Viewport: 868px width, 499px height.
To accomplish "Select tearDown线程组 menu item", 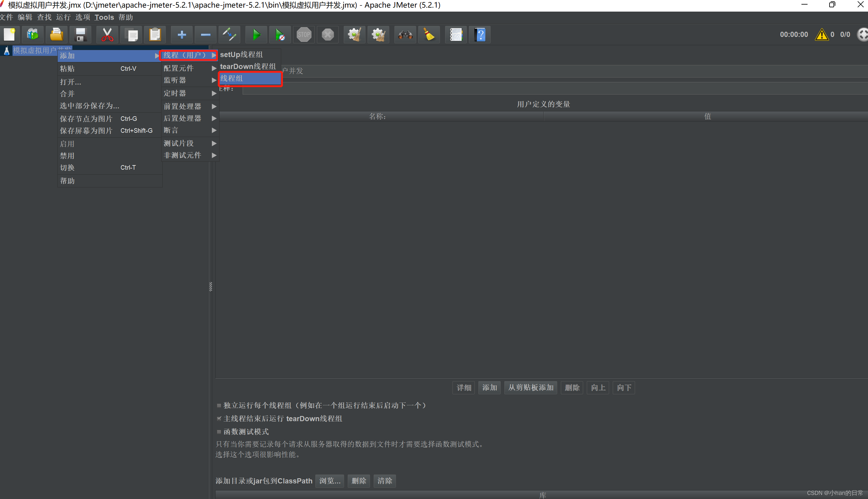I will click(x=250, y=67).
